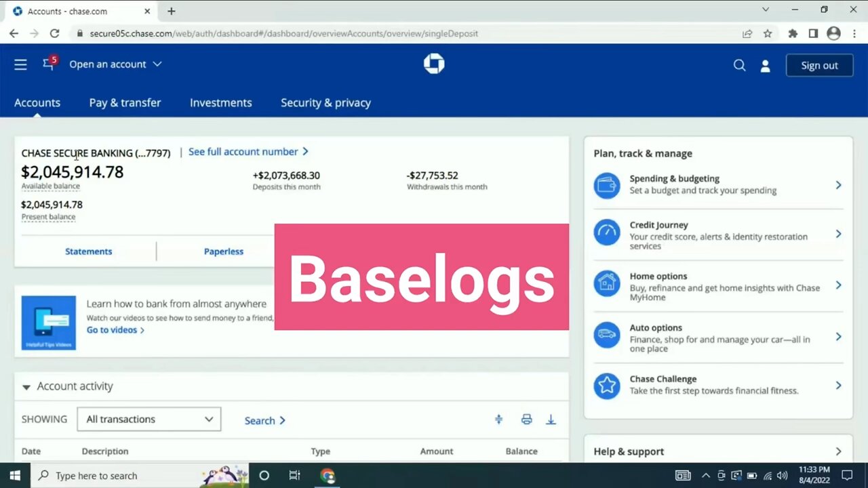Open Chrome three-dot menu
The image size is (868, 488).
pyautogui.click(x=854, y=33)
